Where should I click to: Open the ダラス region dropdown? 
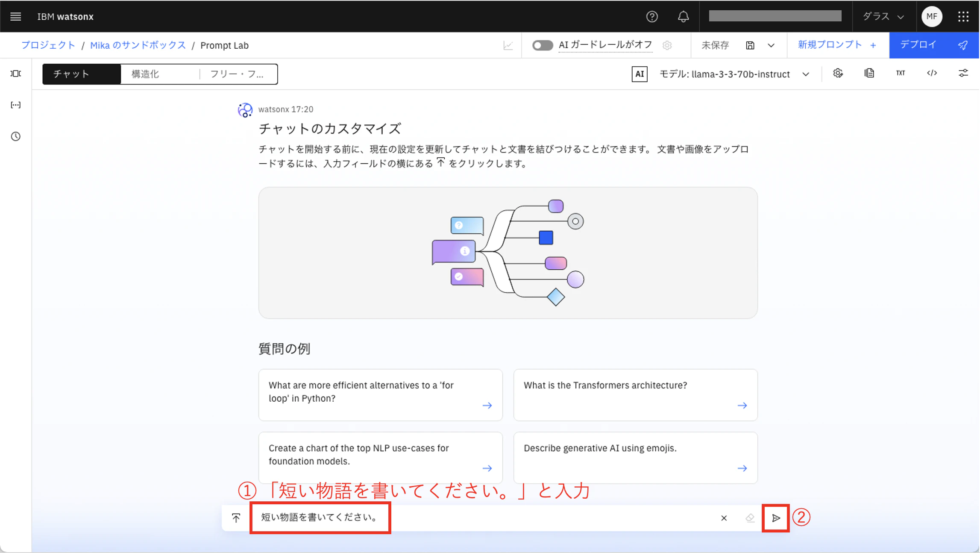tap(884, 16)
